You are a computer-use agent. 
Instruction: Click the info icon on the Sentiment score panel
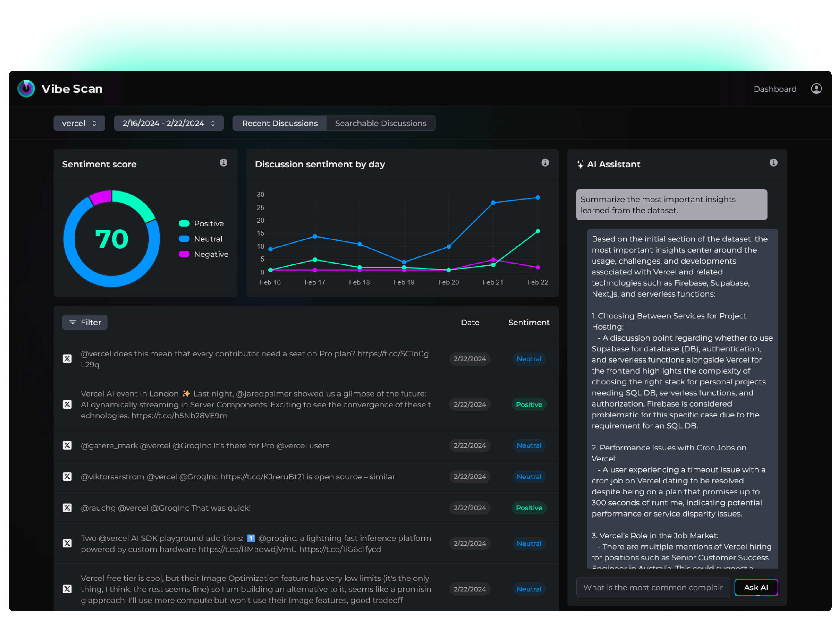tap(224, 163)
